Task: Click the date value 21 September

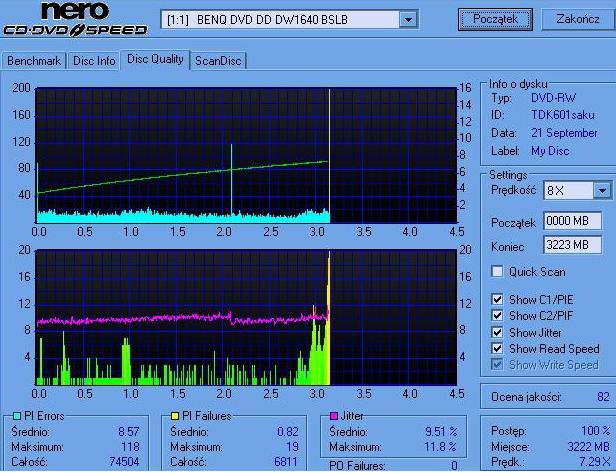Action: click(x=564, y=133)
